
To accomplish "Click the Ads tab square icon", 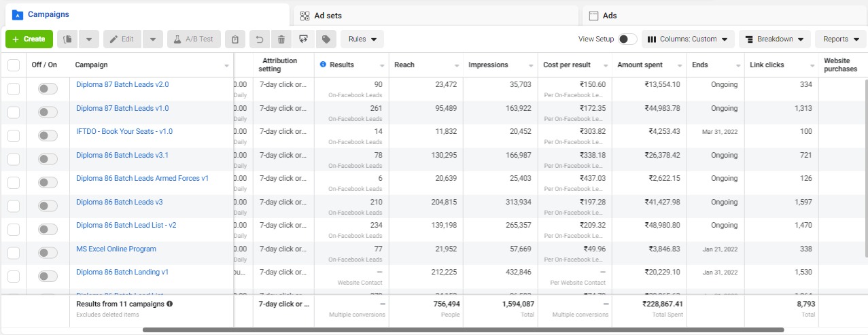I will (x=593, y=16).
